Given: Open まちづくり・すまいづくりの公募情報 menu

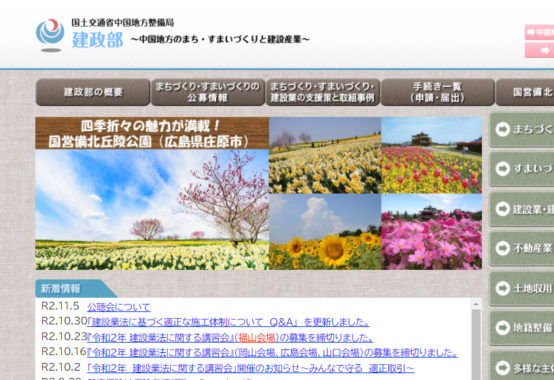Looking at the screenshot, I should [x=208, y=92].
